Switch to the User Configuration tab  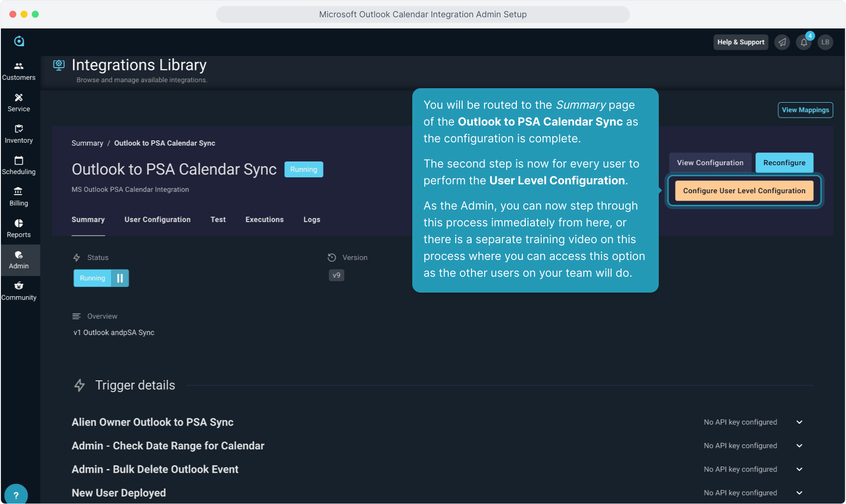[157, 220]
